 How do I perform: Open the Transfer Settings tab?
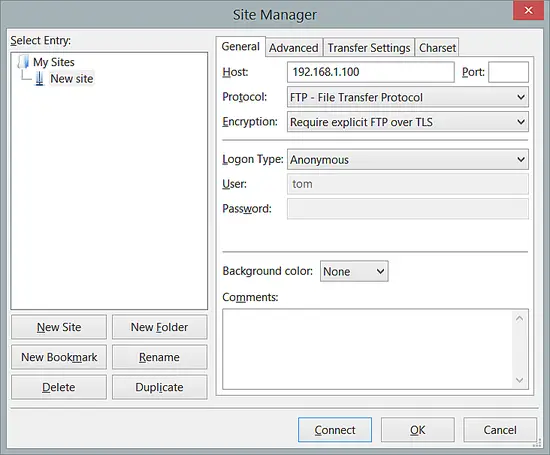click(x=369, y=48)
